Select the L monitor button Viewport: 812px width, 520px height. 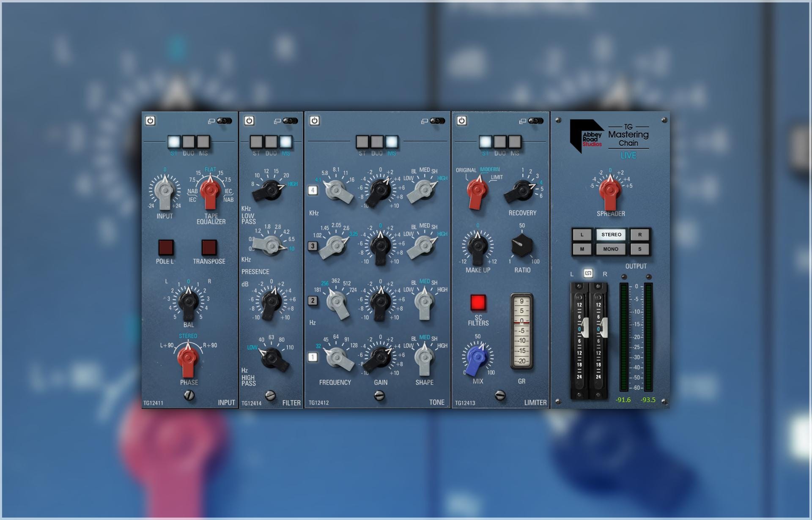(582, 235)
